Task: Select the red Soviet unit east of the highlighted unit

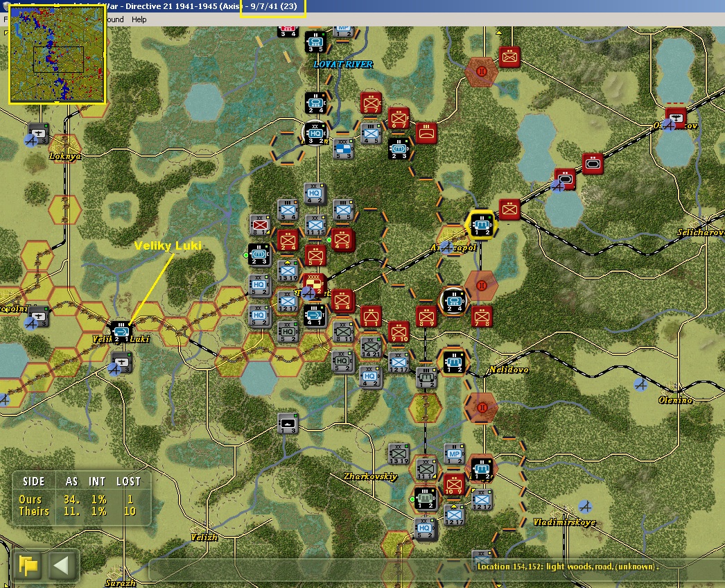Action: 509,209
